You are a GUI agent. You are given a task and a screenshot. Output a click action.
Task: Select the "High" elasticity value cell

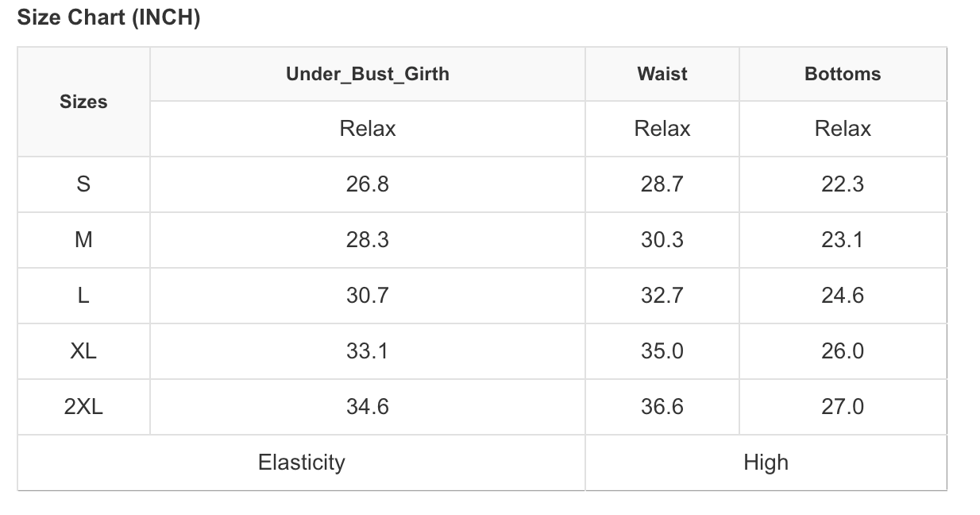pos(766,463)
